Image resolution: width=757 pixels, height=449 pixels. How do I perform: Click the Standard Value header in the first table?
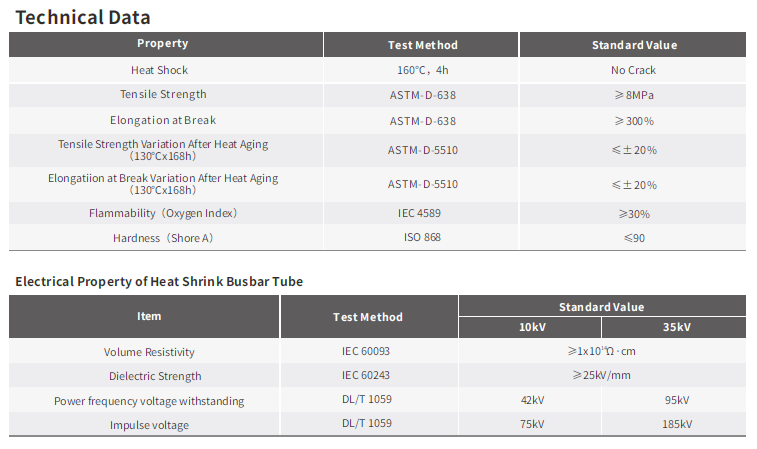pos(634,45)
